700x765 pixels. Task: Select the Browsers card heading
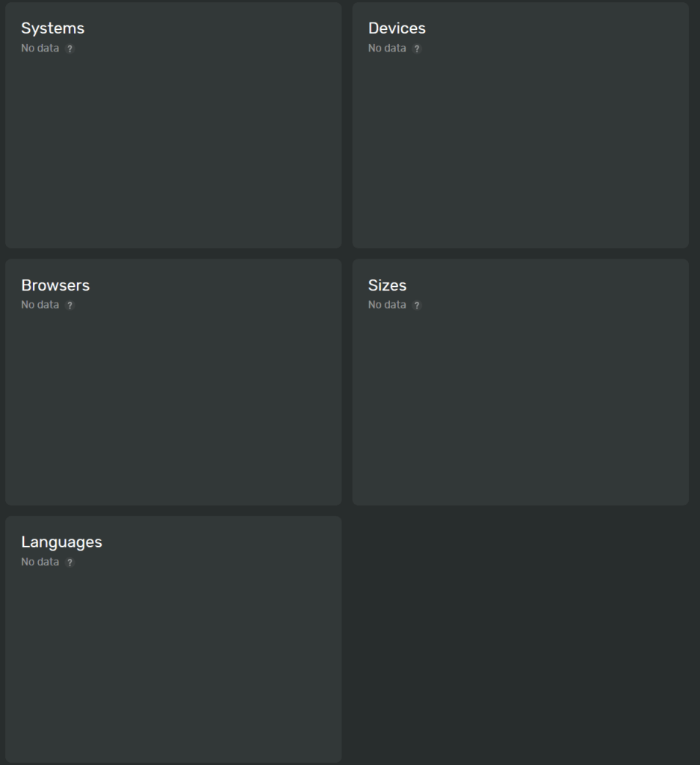(x=55, y=285)
